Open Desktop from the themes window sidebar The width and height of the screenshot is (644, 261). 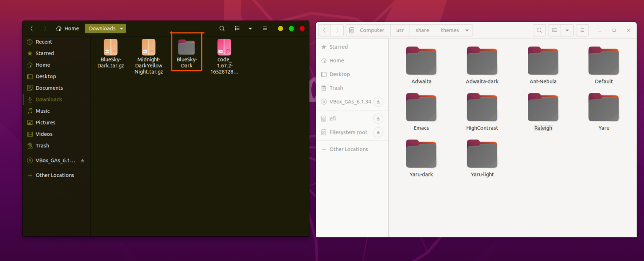(x=340, y=74)
